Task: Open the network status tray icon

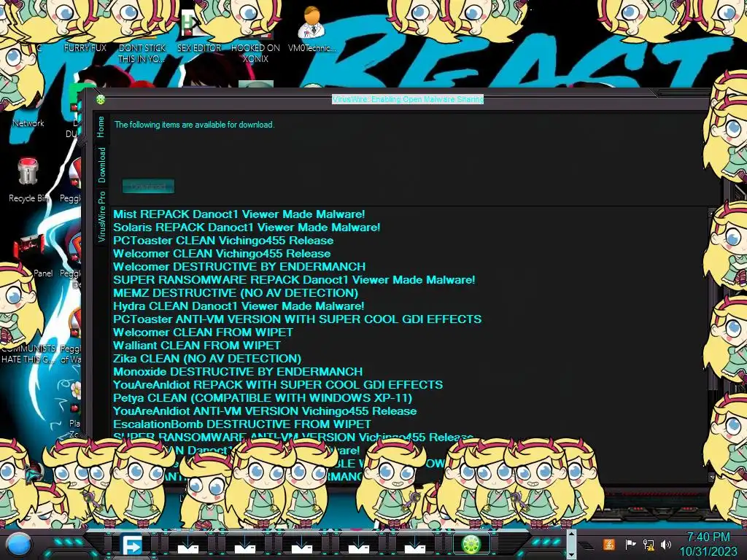Action: [x=649, y=544]
